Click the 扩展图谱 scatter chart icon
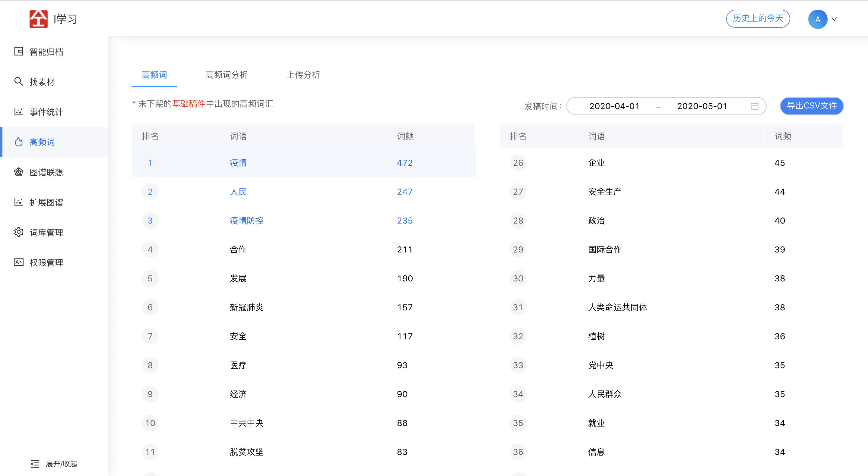Image resolution: width=868 pixels, height=476 pixels. pyautogui.click(x=18, y=202)
